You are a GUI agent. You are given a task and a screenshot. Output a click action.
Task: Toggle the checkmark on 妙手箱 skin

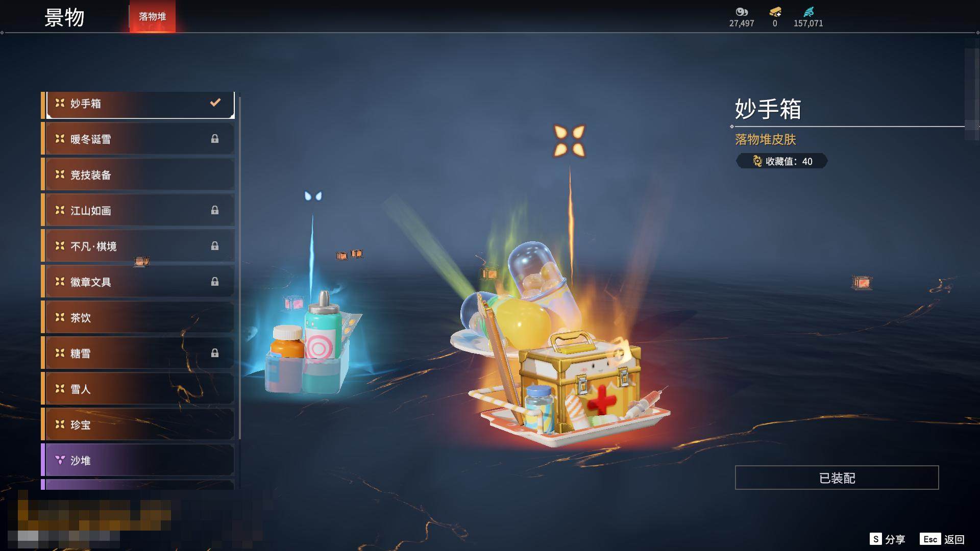pyautogui.click(x=215, y=103)
